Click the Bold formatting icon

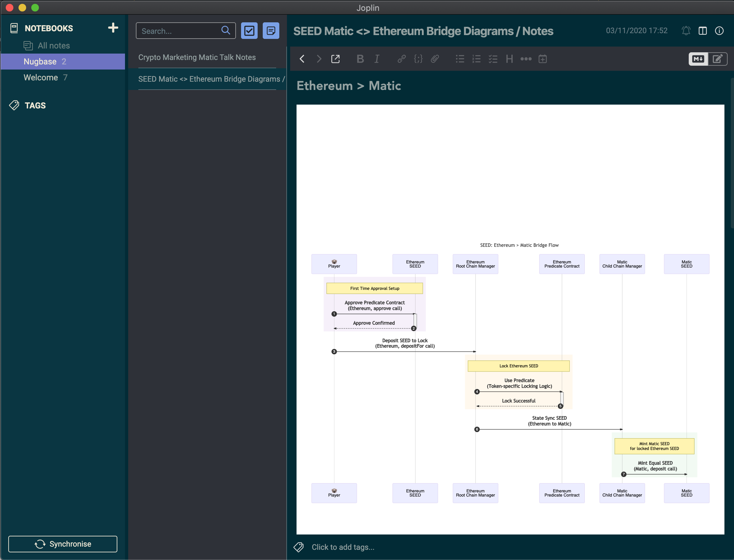tap(360, 59)
